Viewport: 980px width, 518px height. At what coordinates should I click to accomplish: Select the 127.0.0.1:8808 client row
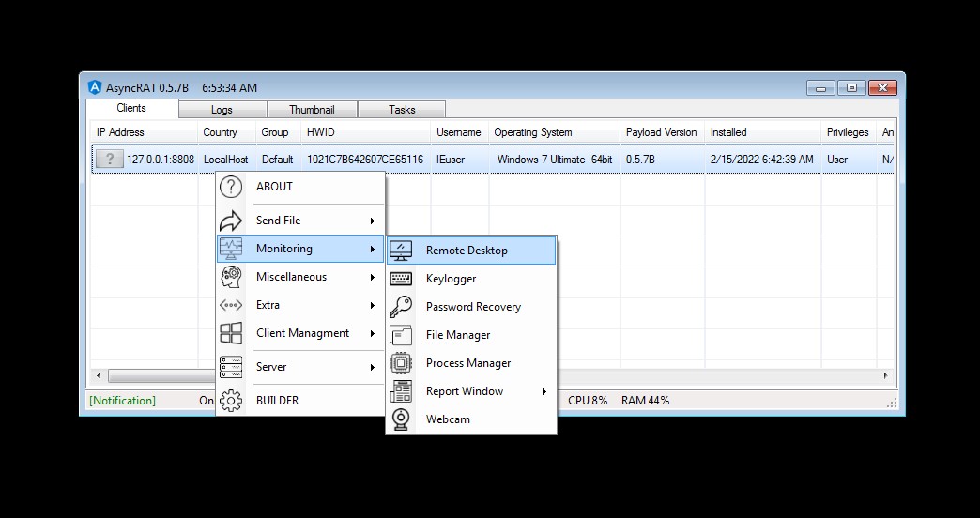(x=160, y=160)
